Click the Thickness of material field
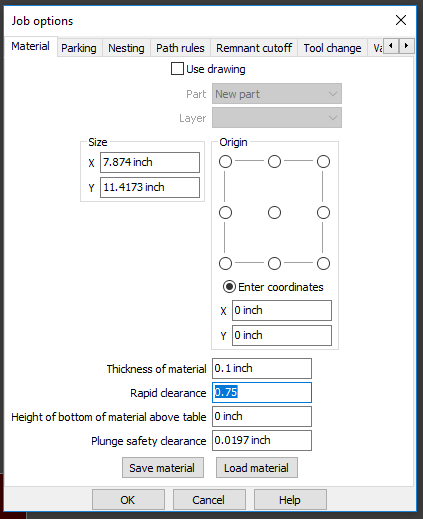 point(262,369)
